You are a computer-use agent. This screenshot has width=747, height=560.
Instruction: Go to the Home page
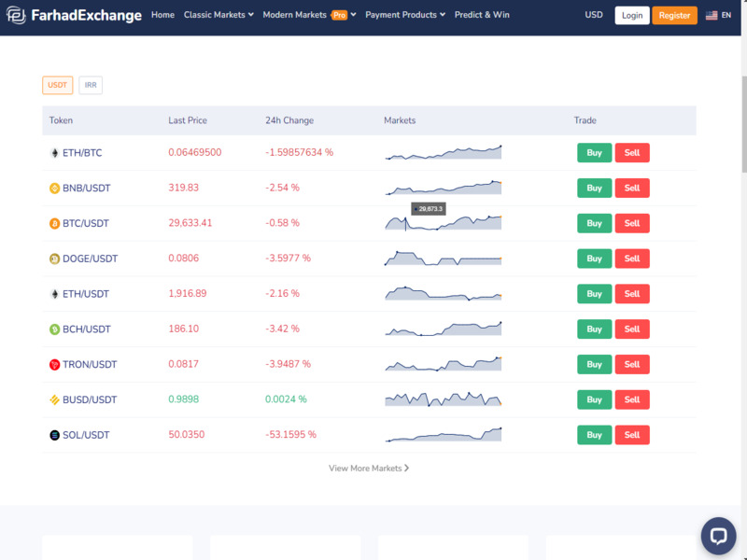pyautogui.click(x=162, y=15)
